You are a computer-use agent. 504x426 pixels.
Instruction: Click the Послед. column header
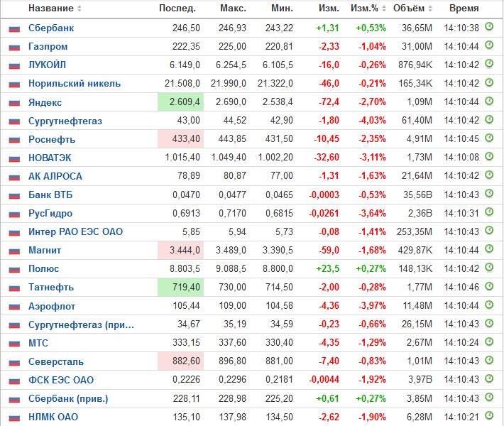tap(177, 9)
